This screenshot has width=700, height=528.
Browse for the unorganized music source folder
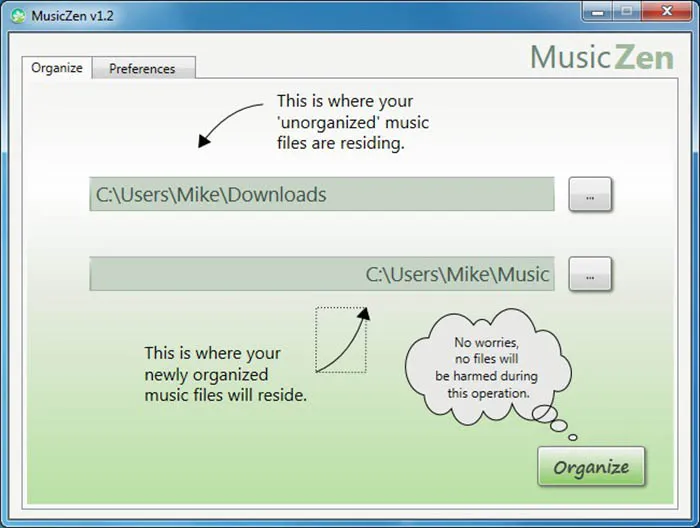(x=590, y=195)
